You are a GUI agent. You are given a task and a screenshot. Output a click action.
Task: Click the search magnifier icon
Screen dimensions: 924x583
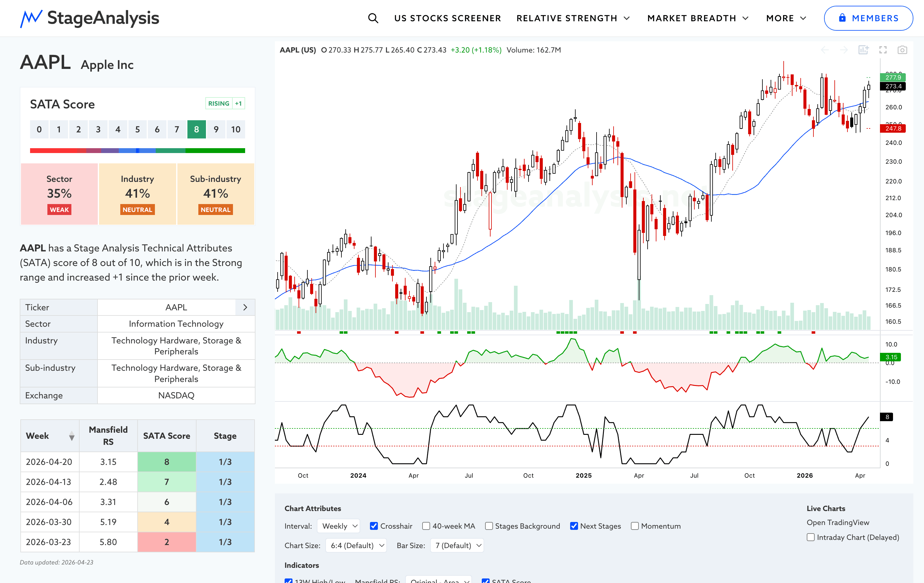tap(373, 18)
